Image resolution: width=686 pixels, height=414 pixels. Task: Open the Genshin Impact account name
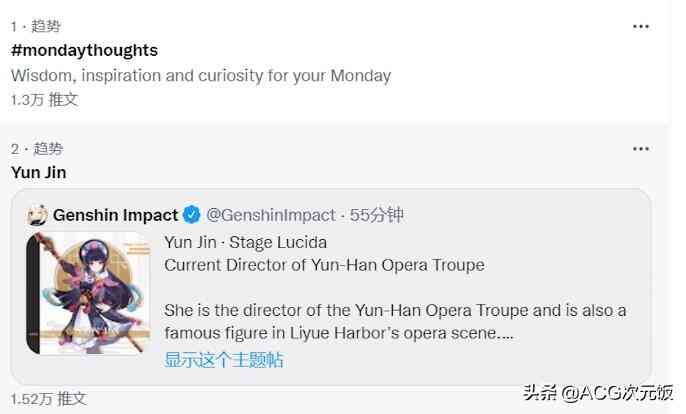click(x=115, y=215)
